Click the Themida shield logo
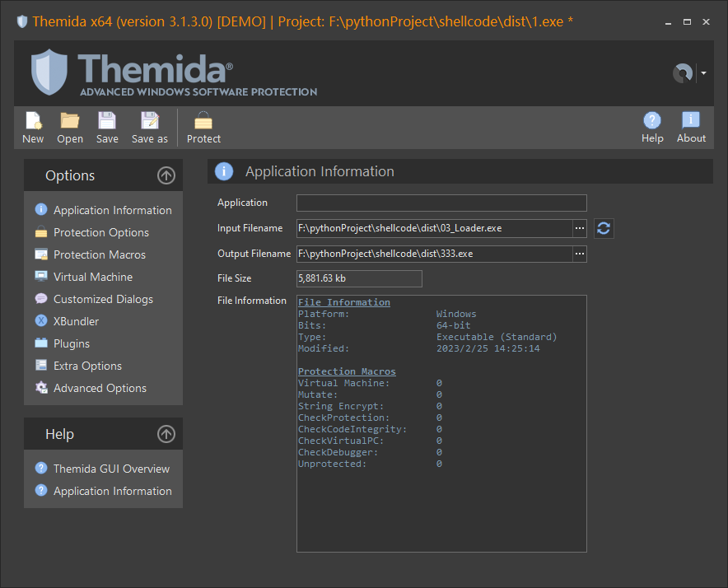 tap(49, 72)
